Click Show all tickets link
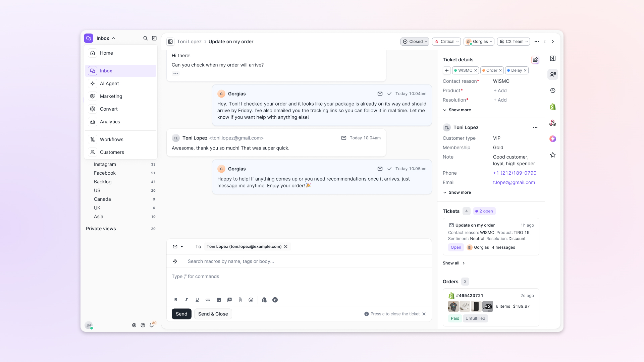Screen dimensions: 644x362 (x=454, y=263)
